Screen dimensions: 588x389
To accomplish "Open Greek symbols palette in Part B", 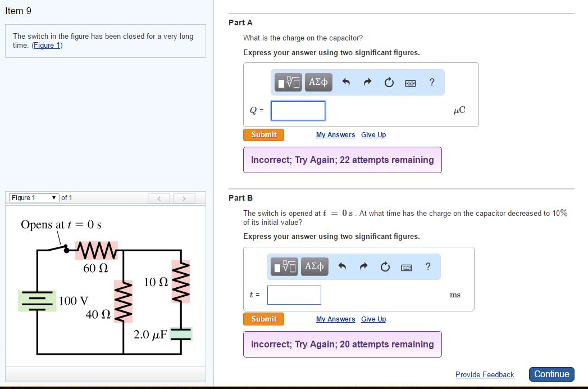I will pos(314,266).
